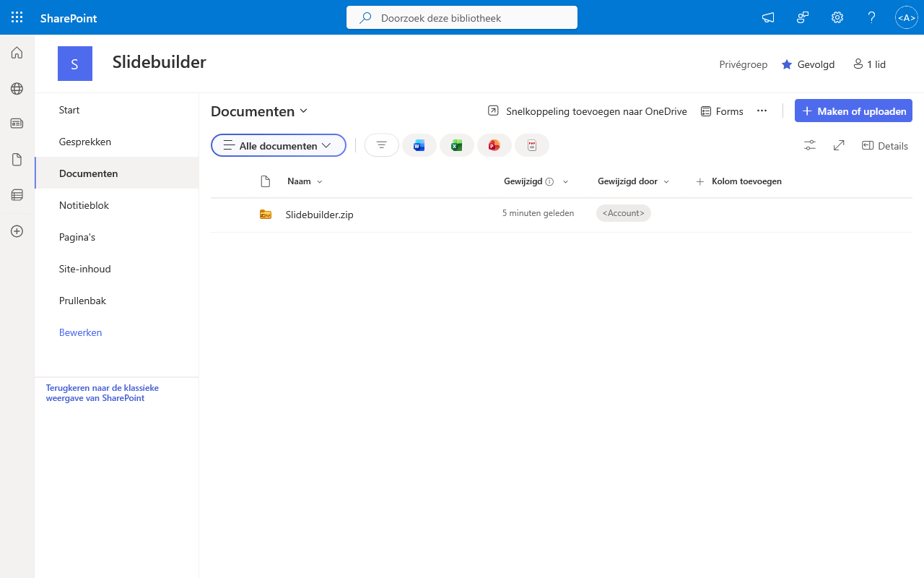Click the zip file icon for Slidebuilder.zip

pos(266,214)
